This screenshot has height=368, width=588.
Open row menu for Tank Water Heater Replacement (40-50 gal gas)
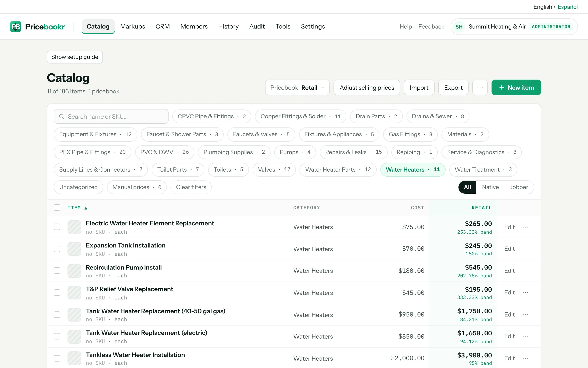click(526, 314)
